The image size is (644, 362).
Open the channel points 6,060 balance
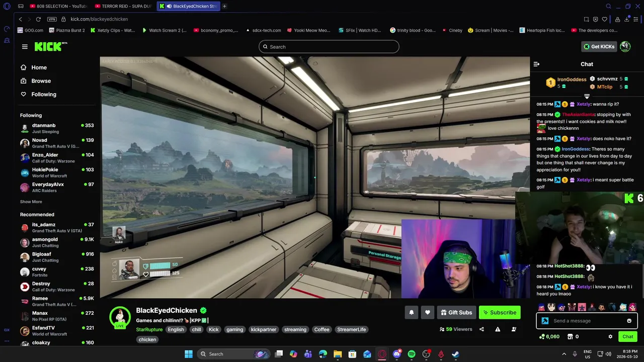coord(549,337)
